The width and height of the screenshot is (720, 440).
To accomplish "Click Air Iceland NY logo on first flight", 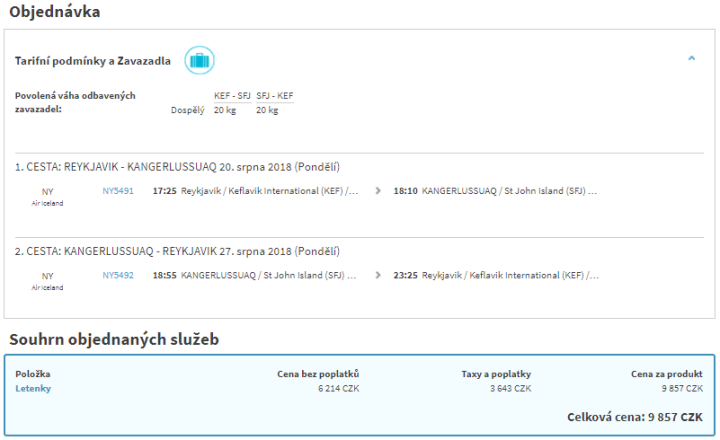I will tap(47, 195).
